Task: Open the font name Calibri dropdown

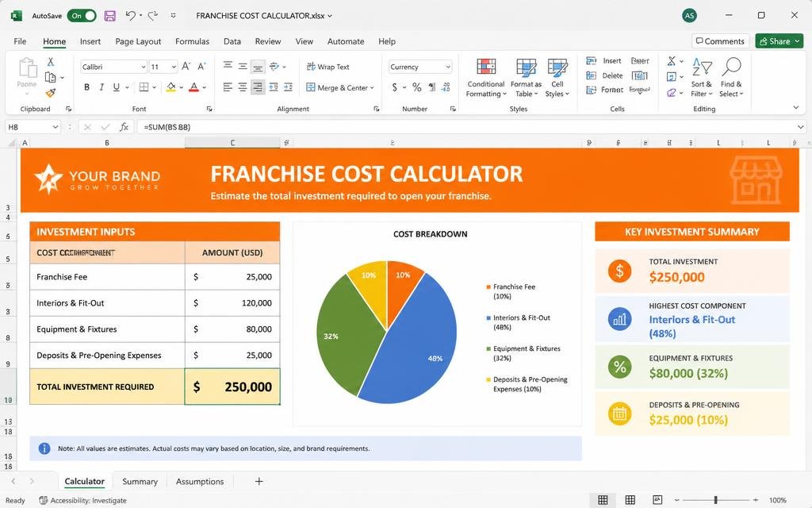Action: [144, 67]
